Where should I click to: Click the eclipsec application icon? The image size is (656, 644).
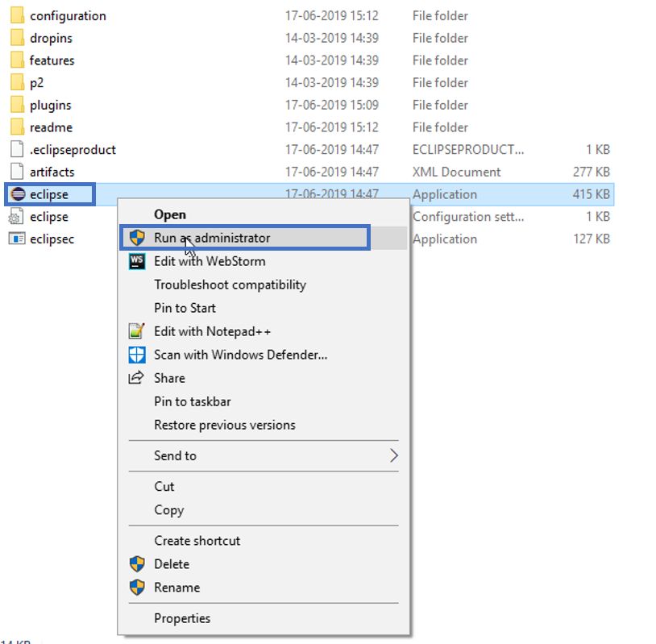(17, 239)
